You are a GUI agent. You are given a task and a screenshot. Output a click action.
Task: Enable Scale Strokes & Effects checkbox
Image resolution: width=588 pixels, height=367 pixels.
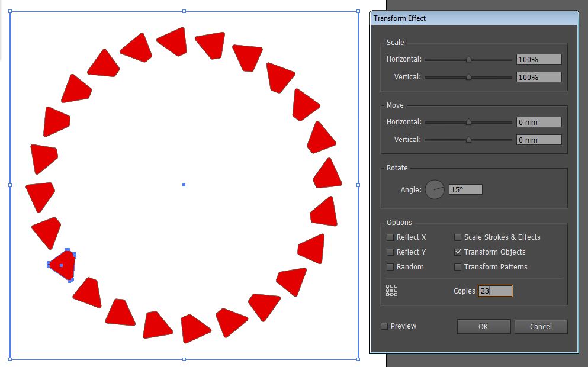[458, 237]
